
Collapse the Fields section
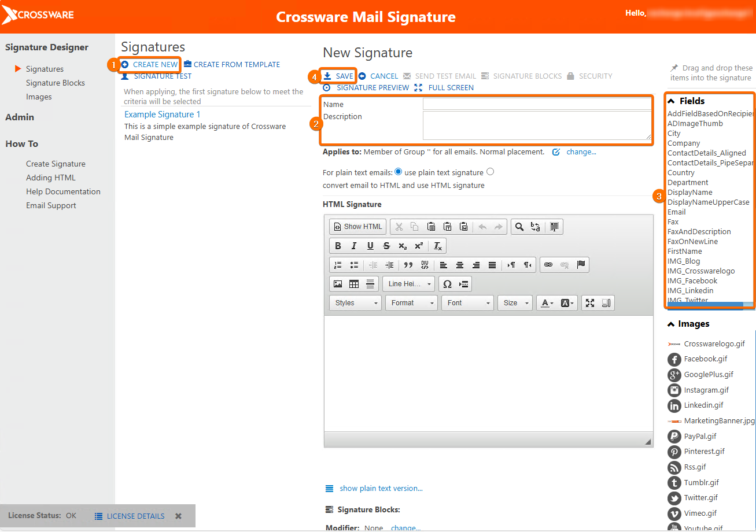(x=671, y=101)
